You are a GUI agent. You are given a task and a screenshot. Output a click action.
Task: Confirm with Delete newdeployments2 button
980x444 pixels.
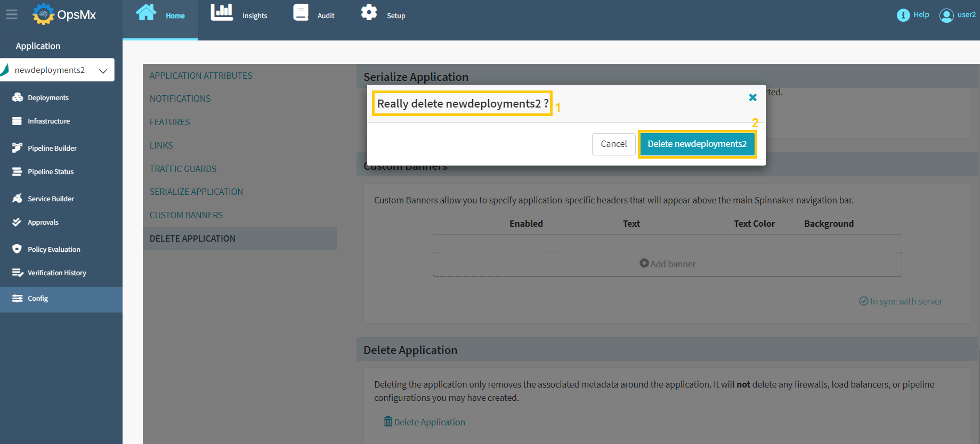tap(696, 144)
